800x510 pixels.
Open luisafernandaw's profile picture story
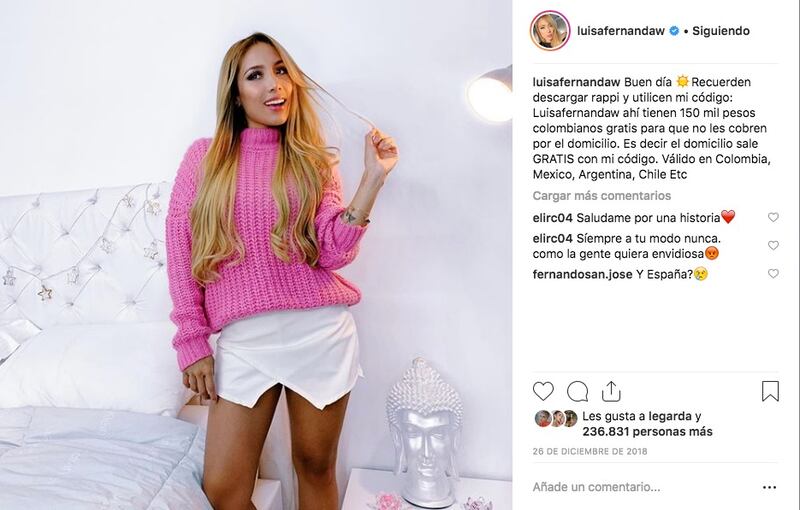[550, 31]
